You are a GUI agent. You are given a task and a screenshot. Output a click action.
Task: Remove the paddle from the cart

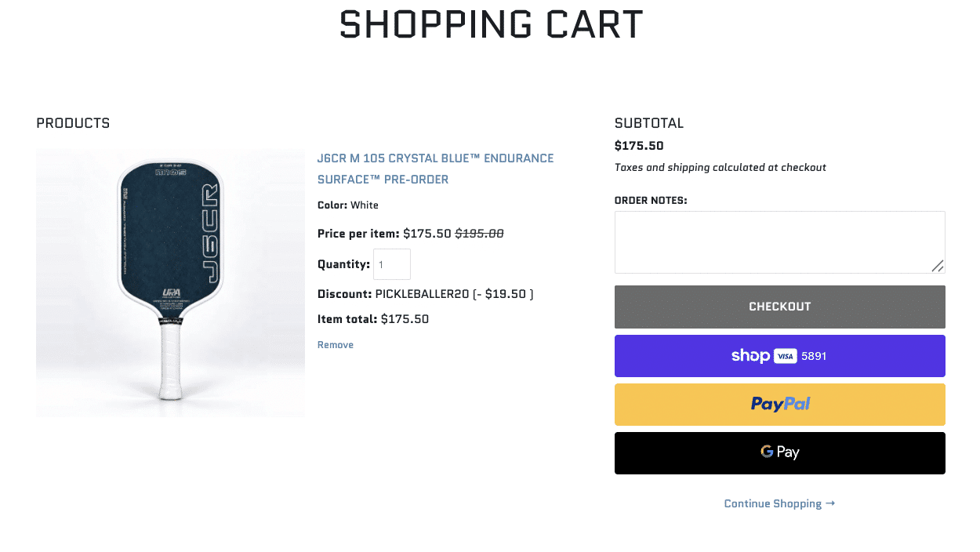[336, 345]
